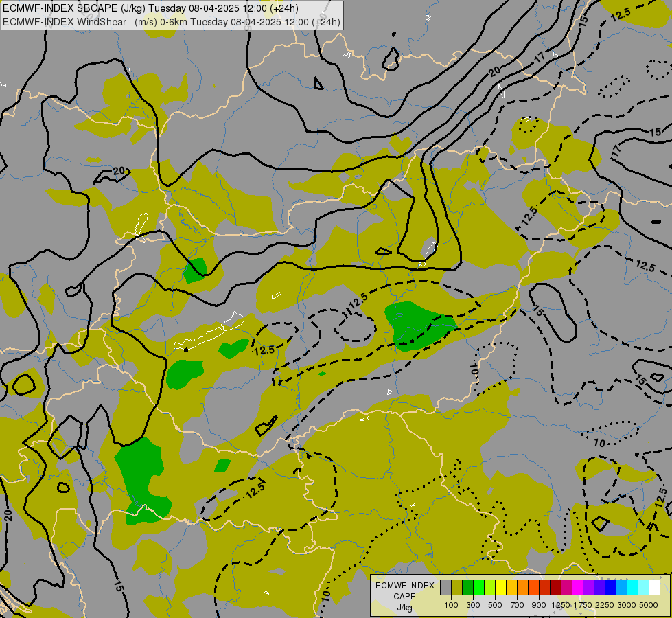672x618 pixels.
Task: Click the legend value label 500
Action: point(495,605)
